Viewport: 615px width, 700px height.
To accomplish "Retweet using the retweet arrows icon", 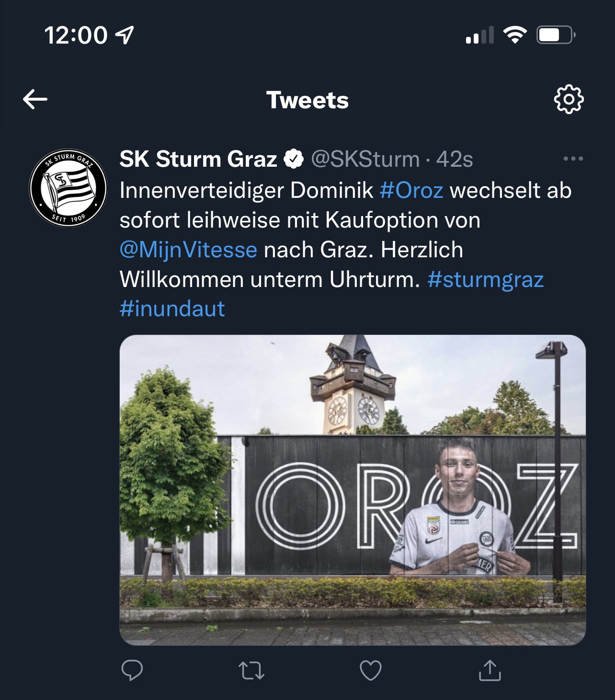I will pyautogui.click(x=251, y=670).
